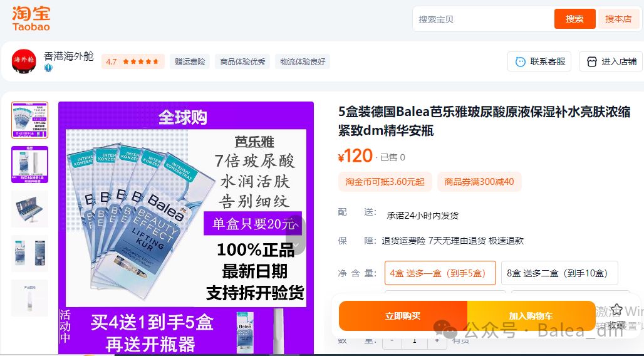Select the 承诺24小时内发货 delivery text
The width and height of the screenshot is (644, 356).
[x=423, y=216]
